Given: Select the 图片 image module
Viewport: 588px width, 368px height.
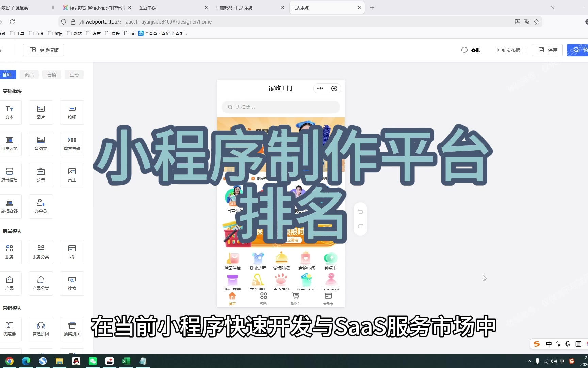Looking at the screenshot, I should (x=41, y=112).
